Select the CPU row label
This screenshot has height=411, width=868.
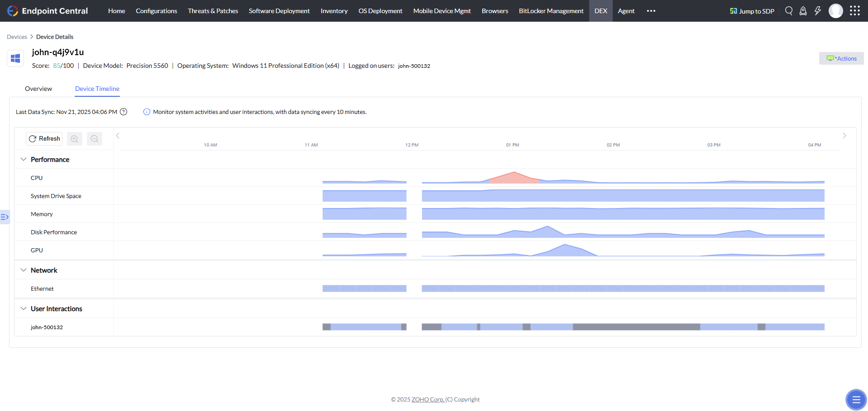[x=37, y=178]
